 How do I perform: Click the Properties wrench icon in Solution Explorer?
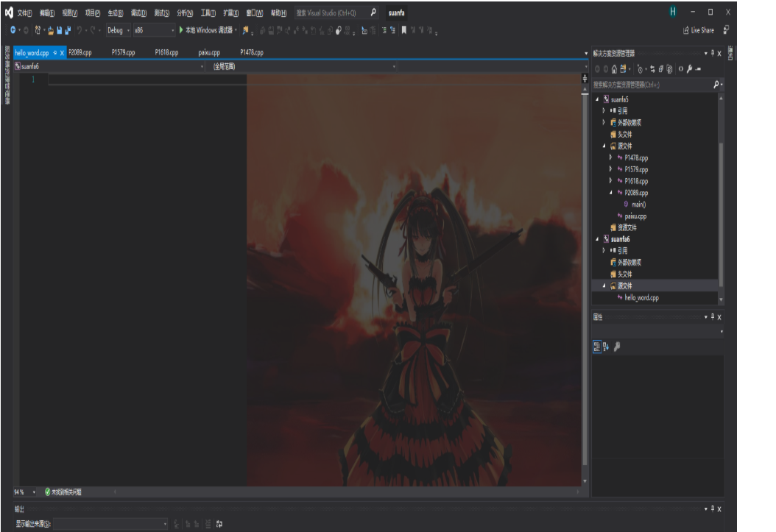[689, 69]
